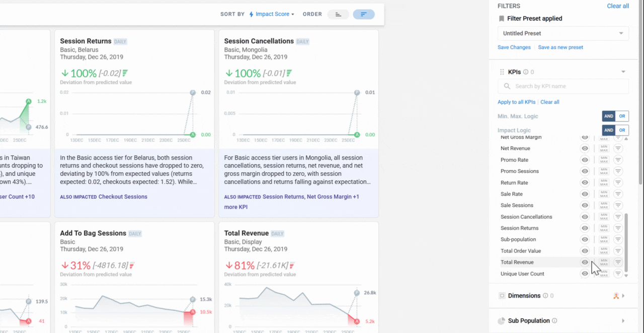Image resolution: width=644 pixels, height=333 pixels.
Task: Expand the Sub Population section arrow
Action: tap(623, 321)
